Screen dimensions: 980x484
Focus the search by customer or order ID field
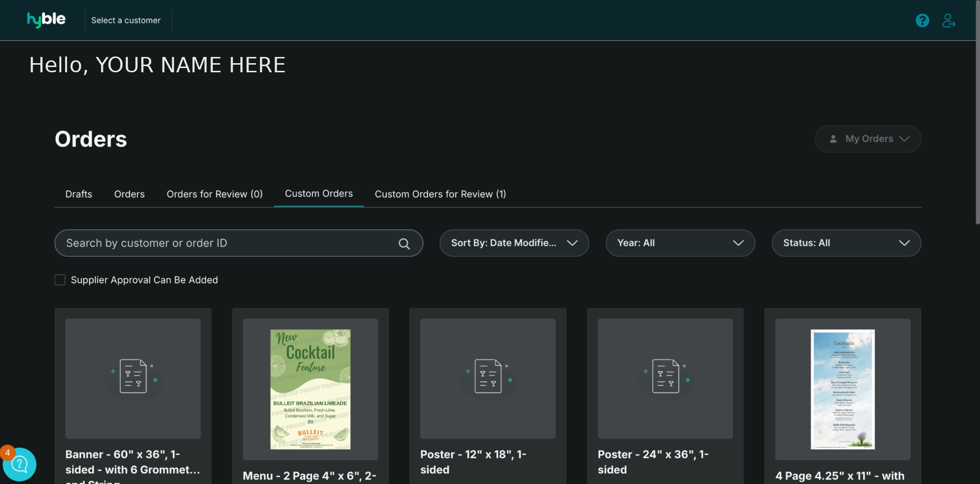pos(225,243)
